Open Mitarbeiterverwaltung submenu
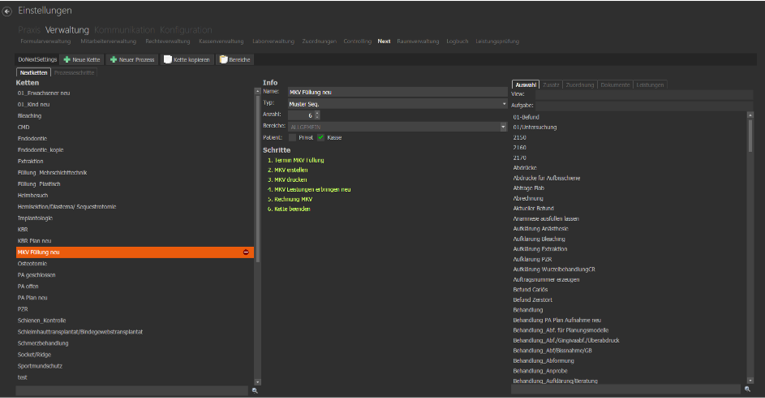The image size is (765, 398). (108, 41)
